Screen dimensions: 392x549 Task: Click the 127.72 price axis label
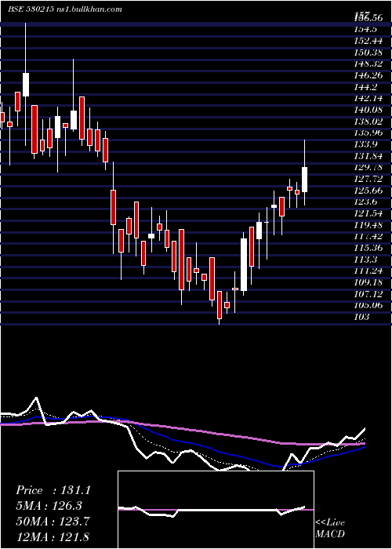coord(368,179)
